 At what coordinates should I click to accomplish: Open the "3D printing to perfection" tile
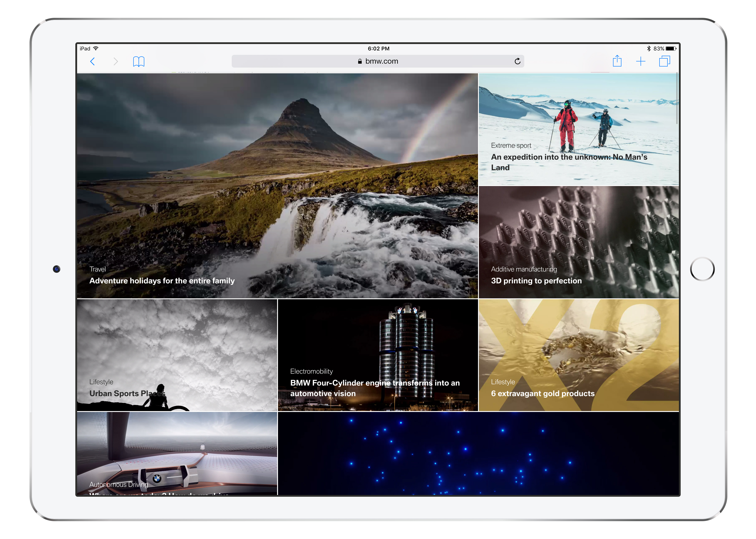tap(536, 281)
